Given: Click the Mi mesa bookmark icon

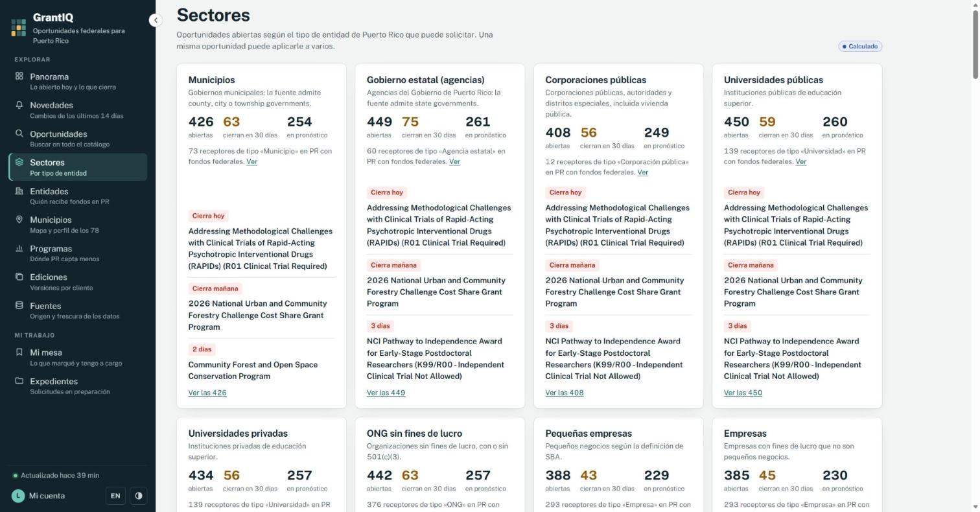Looking at the screenshot, I should coord(19,352).
